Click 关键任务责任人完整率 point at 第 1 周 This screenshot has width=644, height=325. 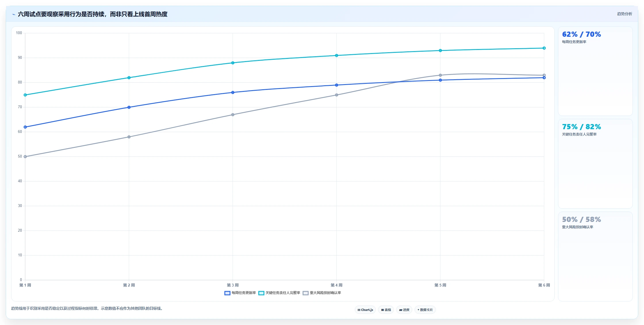[x=25, y=95]
